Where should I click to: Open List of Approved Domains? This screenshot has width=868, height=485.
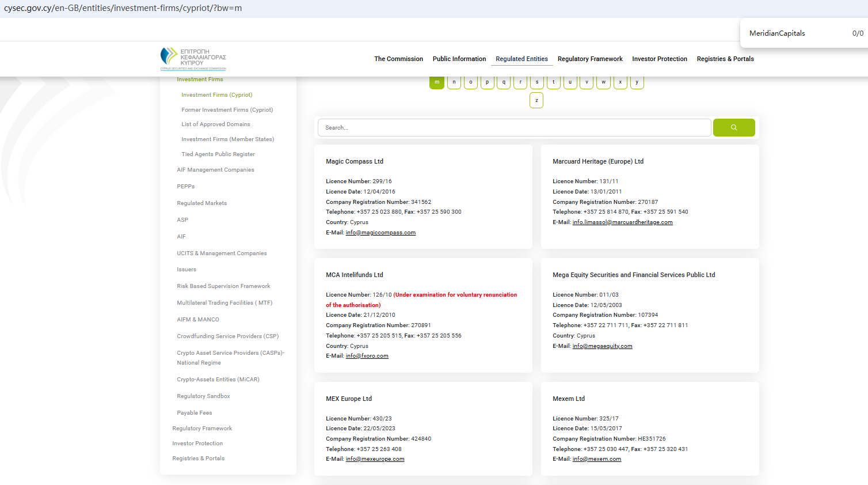pyautogui.click(x=215, y=124)
